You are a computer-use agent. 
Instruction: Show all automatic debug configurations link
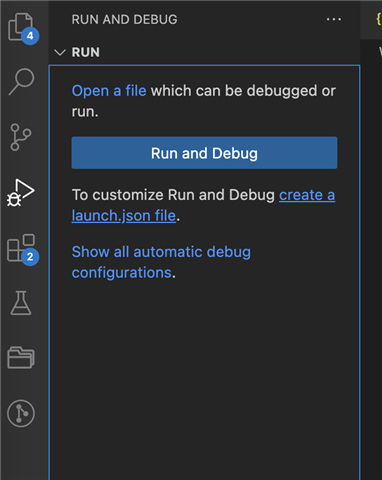coord(161,262)
